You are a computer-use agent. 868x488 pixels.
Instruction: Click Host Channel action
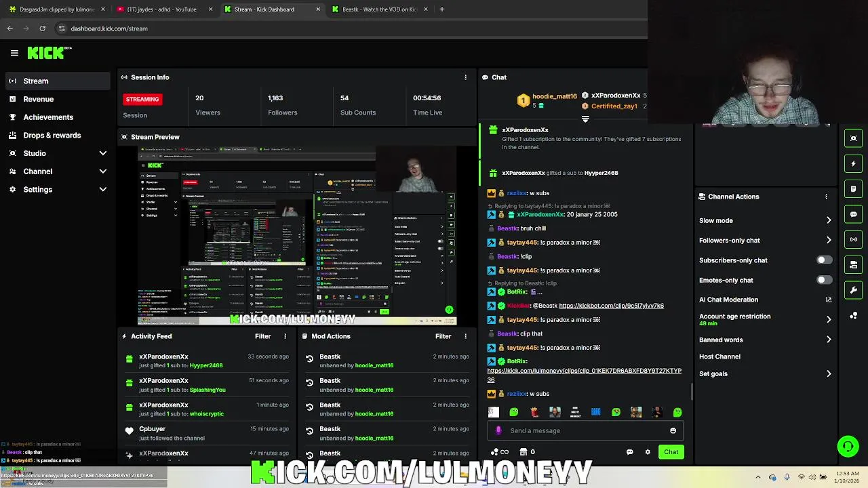(719, 357)
